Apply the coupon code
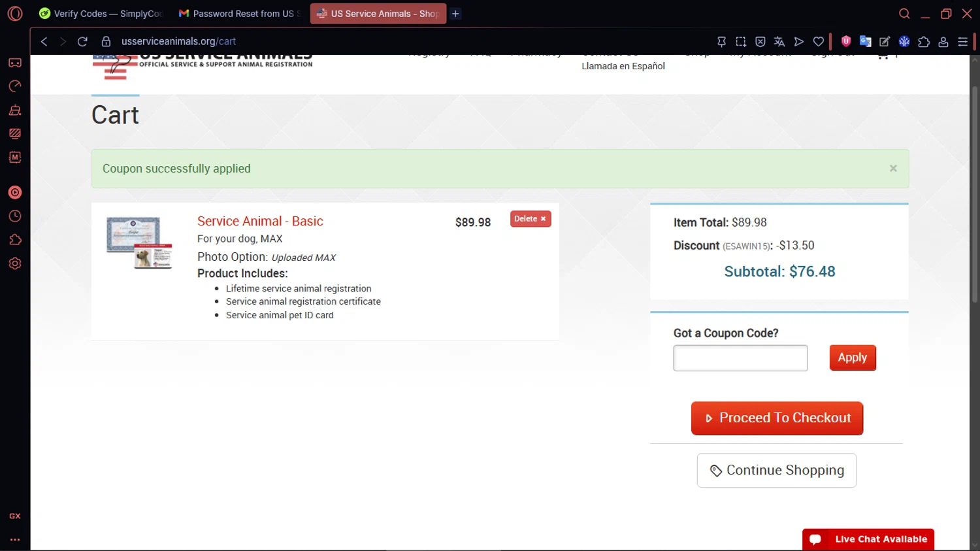The height and width of the screenshot is (551, 980). tap(853, 358)
